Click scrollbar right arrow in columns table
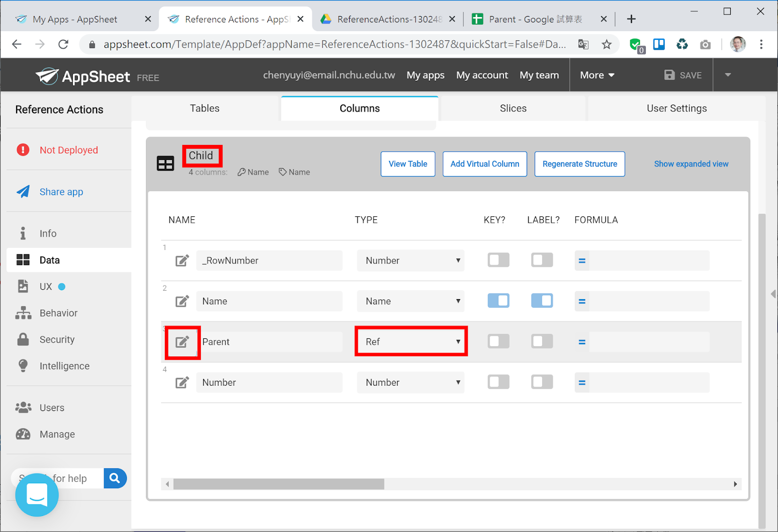Viewport: 778px width, 532px height. (735, 484)
